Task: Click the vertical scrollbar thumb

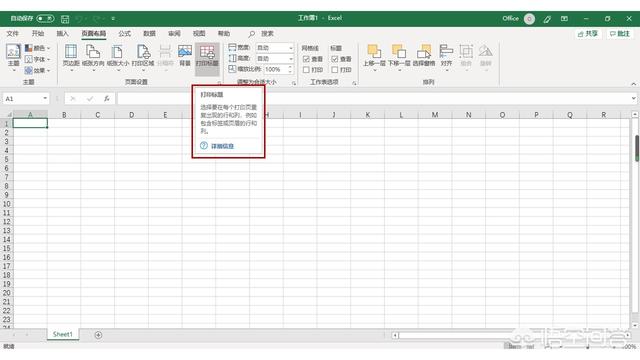Action: [x=636, y=148]
